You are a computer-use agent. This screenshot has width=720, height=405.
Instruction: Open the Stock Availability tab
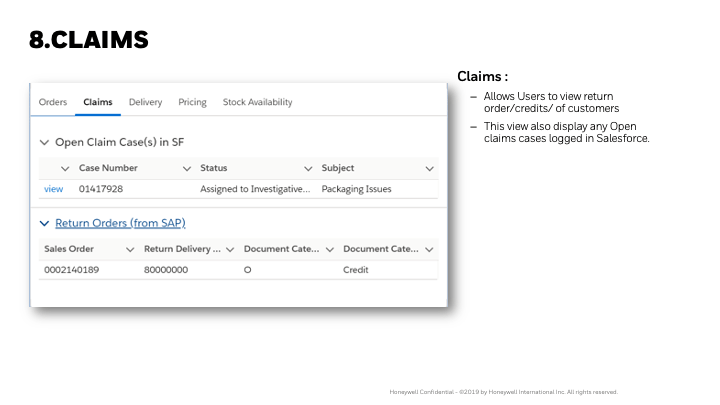point(257,102)
